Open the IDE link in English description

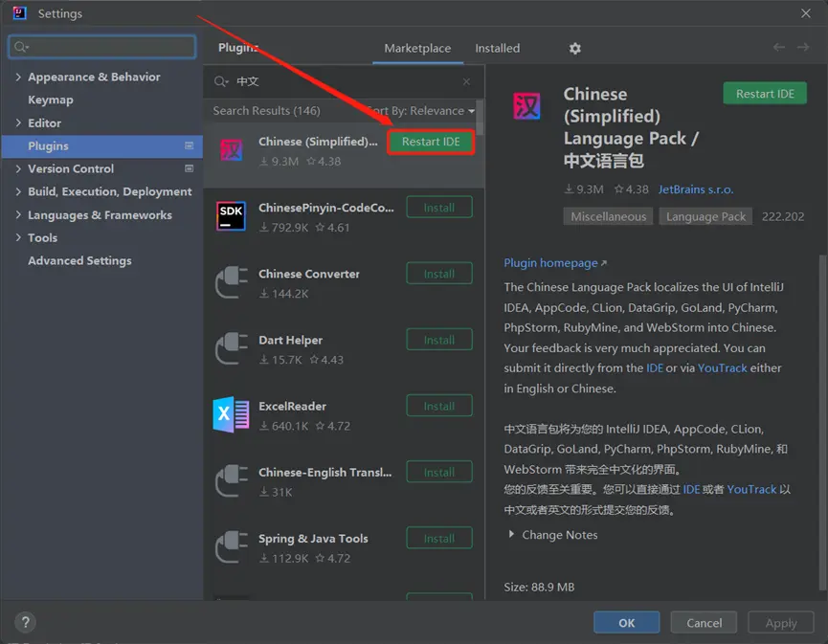(x=655, y=367)
